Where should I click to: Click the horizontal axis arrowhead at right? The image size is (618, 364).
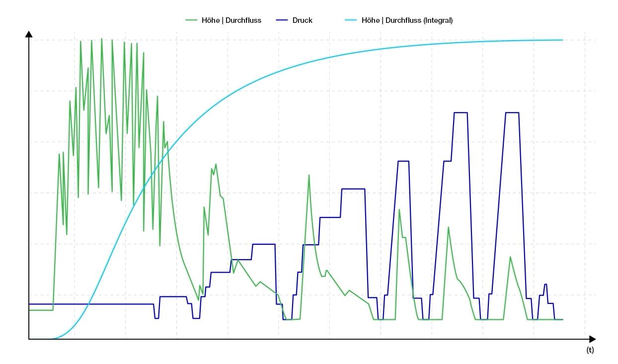pyautogui.click(x=592, y=339)
